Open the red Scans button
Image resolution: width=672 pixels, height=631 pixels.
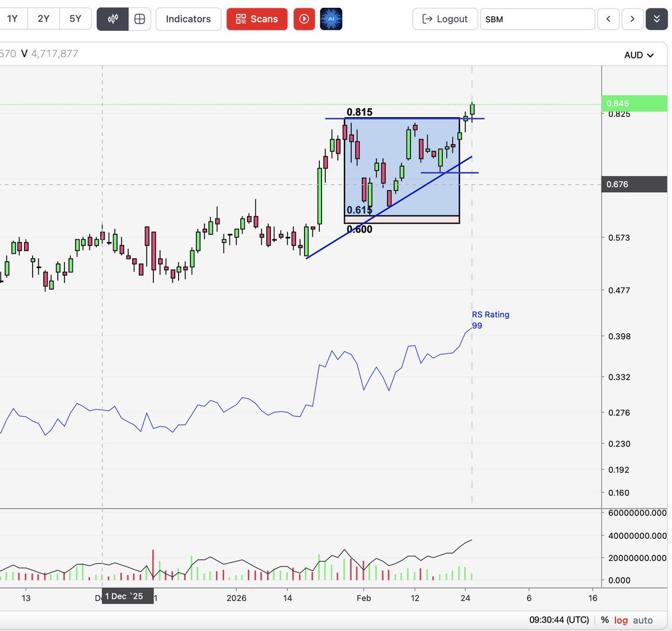(x=257, y=19)
